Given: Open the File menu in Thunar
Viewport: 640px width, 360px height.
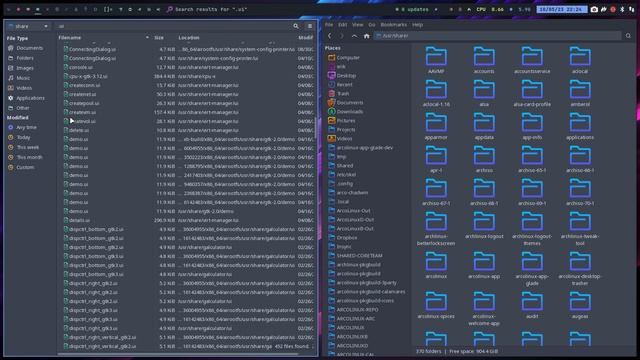Looking at the screenshot, I should tap(329, 24).
